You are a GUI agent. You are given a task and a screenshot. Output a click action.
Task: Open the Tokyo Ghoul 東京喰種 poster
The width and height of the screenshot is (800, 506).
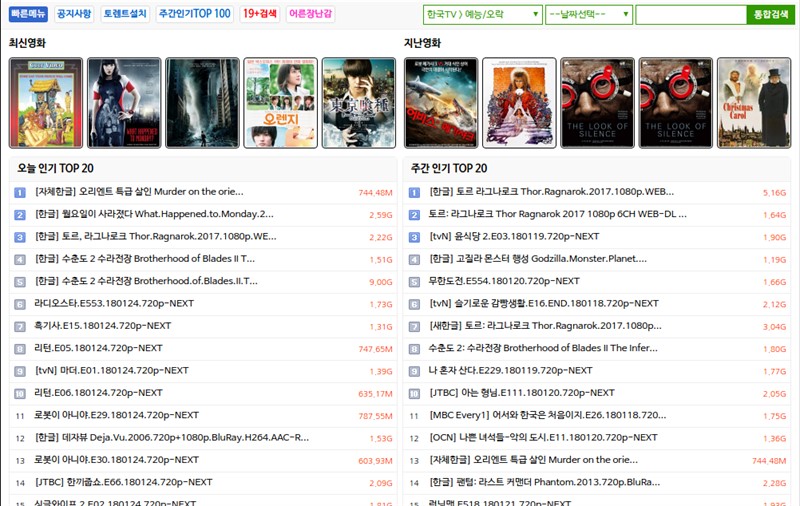click(x=359, y=103)
